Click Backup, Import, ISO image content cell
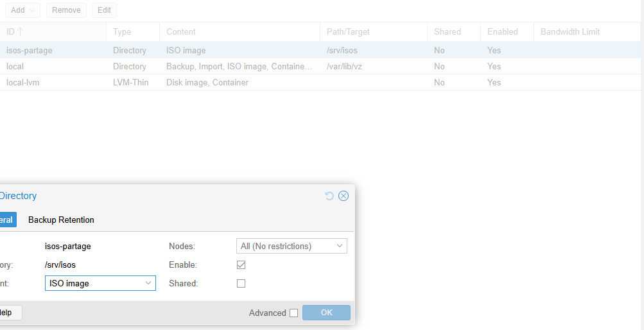Viewport: 644px width, 330px height. click(239, 67)
